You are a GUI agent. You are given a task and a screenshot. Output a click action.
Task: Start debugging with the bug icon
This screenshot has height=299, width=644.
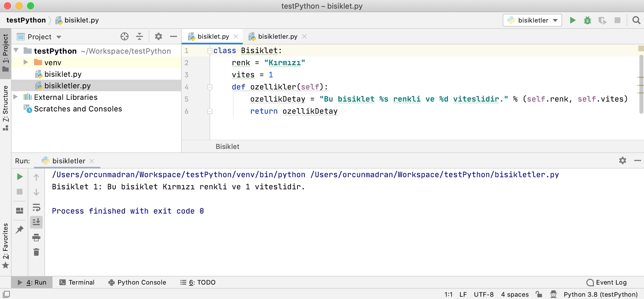coord(587,20)
